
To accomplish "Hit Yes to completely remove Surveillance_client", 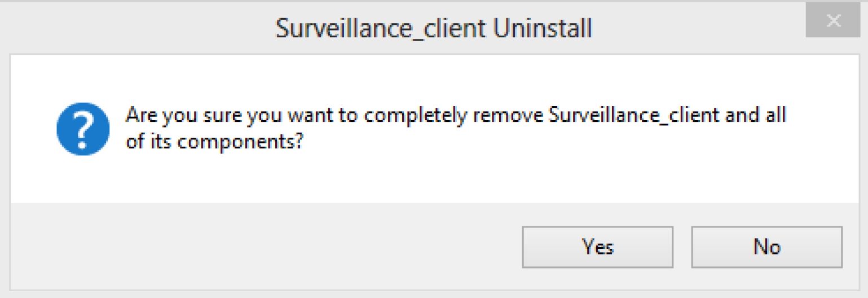I will coord(597,247).
